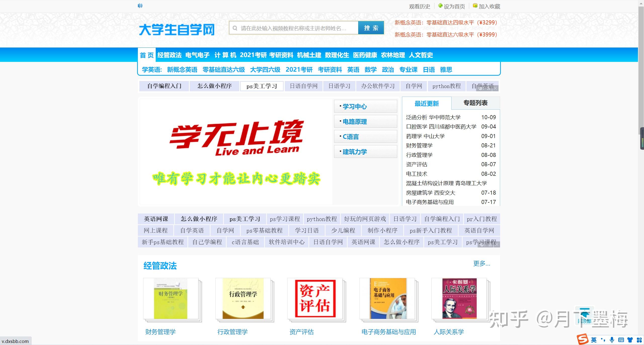The image size is (644, 345).
Task: Open the Sogou skin shirt icon
Action: click(x=630, y=340)
